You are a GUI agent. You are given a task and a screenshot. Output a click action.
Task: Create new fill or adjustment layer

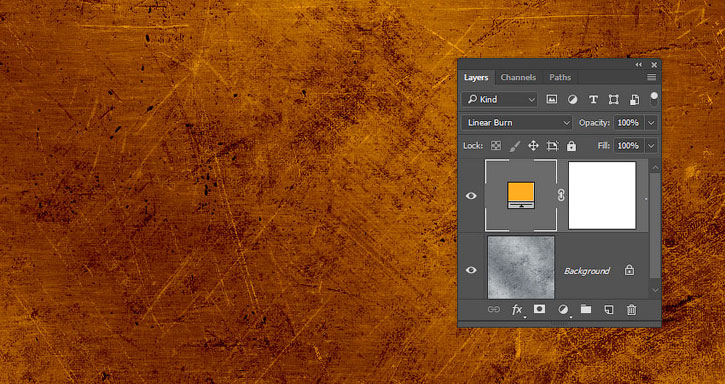pos(563,310)
